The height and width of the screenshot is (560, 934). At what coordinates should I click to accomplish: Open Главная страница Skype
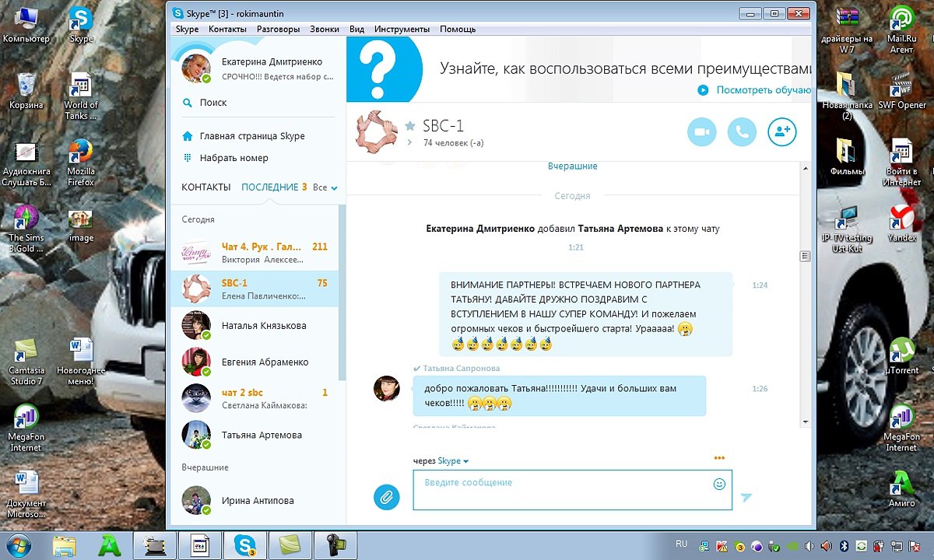(x=252, y=136)
